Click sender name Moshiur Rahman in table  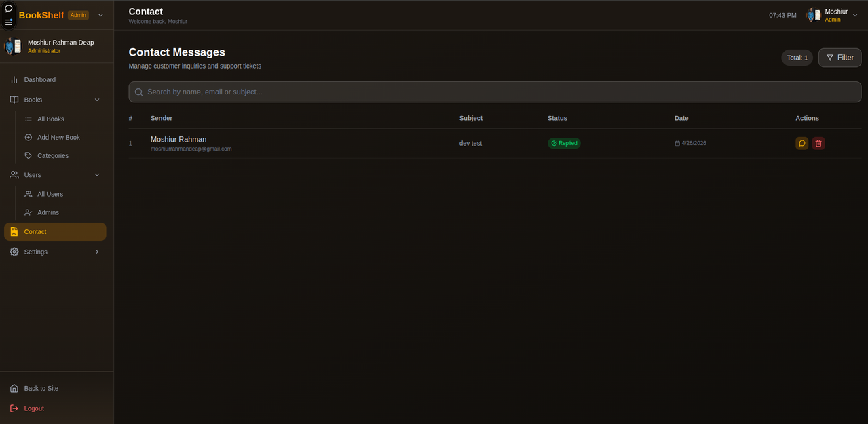pyautogui.click(x=178, y=139)
